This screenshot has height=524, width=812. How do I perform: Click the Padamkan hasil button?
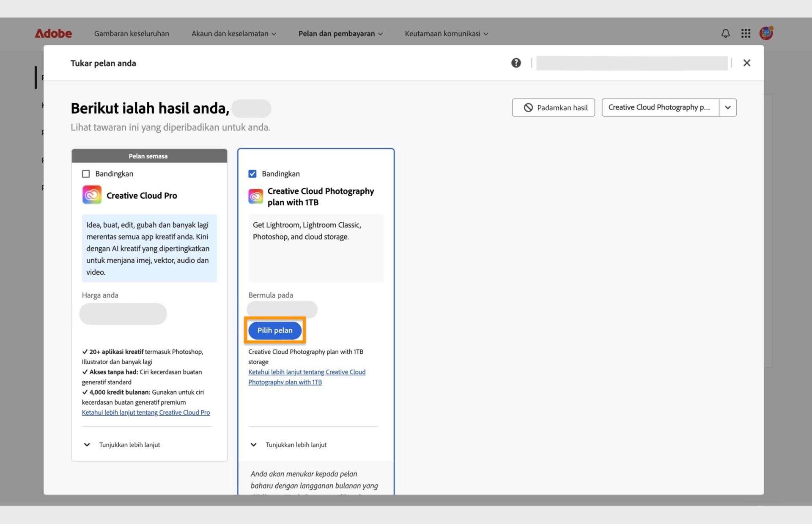coord(553,108)
